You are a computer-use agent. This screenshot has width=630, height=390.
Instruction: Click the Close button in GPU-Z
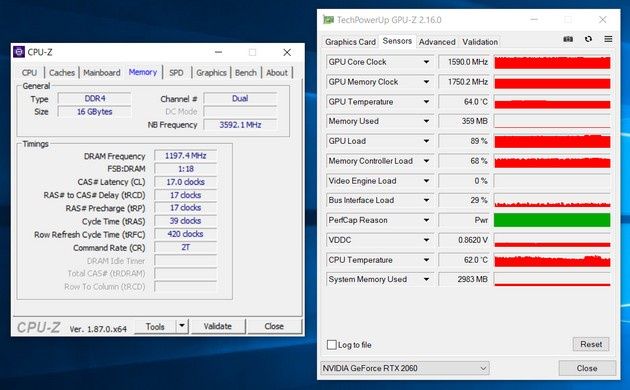(x=587, y=368)
